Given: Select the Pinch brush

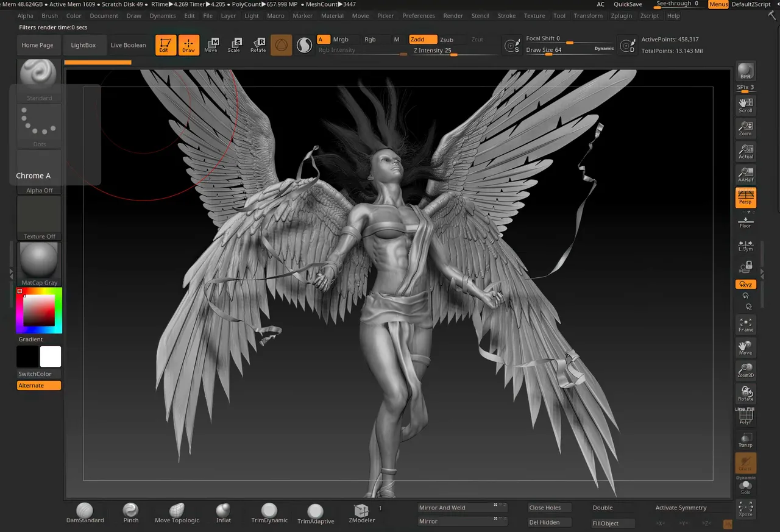Looking at the screenshot, I should (130, 513).
